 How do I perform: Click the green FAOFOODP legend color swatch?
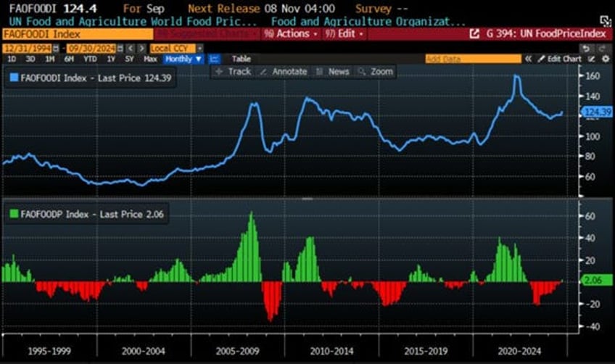(x=14, y=214)
